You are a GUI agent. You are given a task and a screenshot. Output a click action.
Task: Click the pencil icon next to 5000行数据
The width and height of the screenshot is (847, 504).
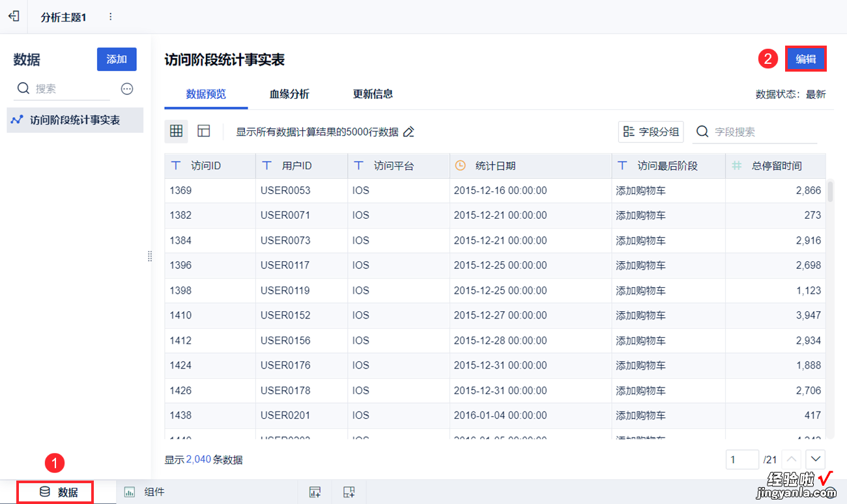click(x=409, y=132)
